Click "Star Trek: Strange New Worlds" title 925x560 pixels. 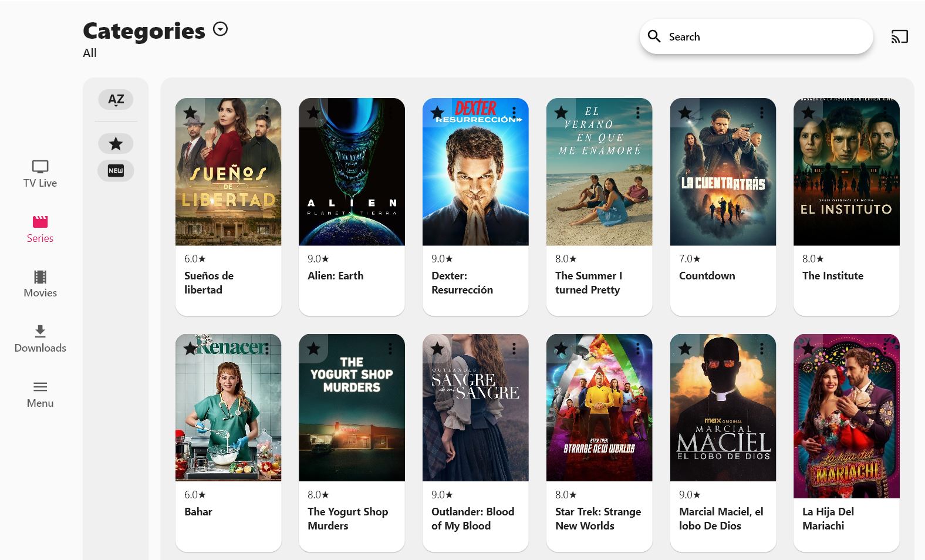click(598, 518)
